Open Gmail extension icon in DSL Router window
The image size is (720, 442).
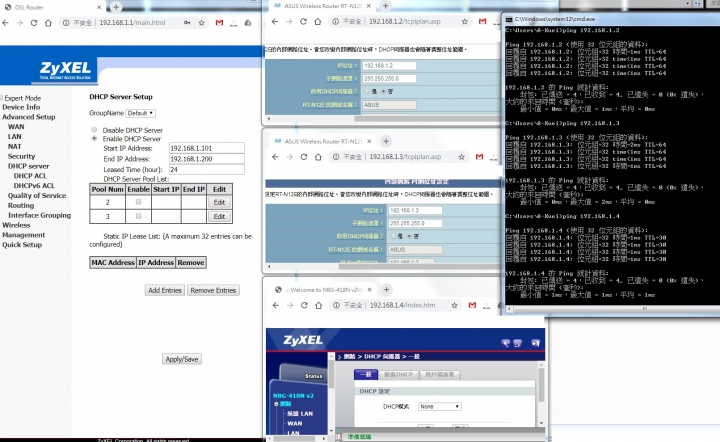click(219, 22)
